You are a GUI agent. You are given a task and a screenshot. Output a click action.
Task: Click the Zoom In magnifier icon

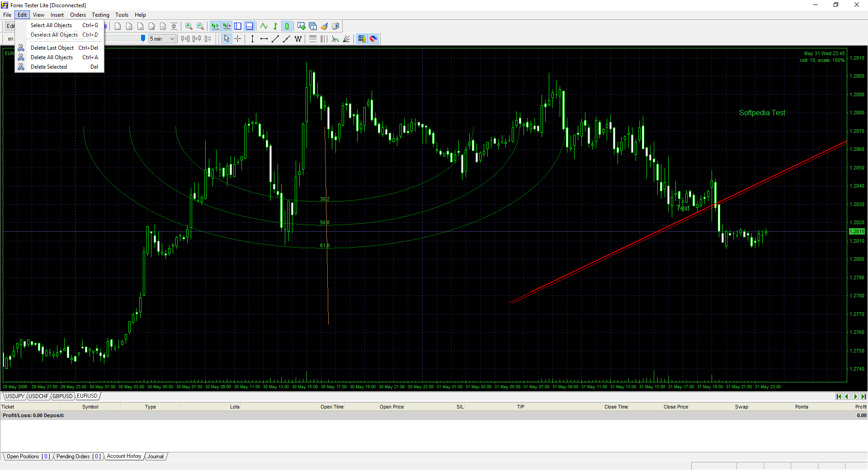pos(189,26)
